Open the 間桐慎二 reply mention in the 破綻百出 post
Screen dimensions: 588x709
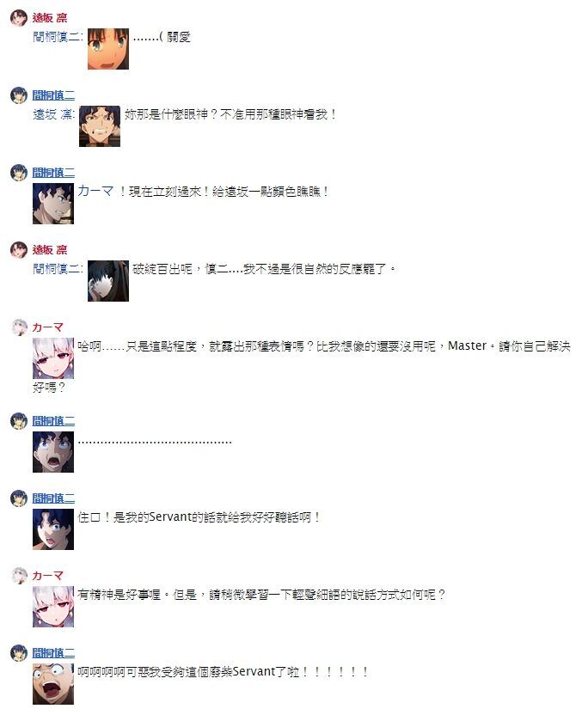(x=58, y=269)
